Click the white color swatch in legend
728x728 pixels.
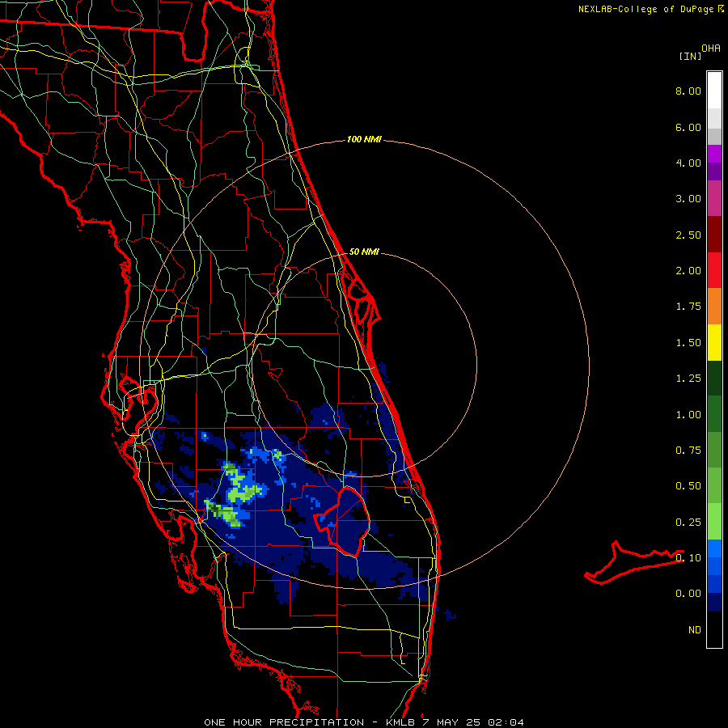click(x=714, y=91)
